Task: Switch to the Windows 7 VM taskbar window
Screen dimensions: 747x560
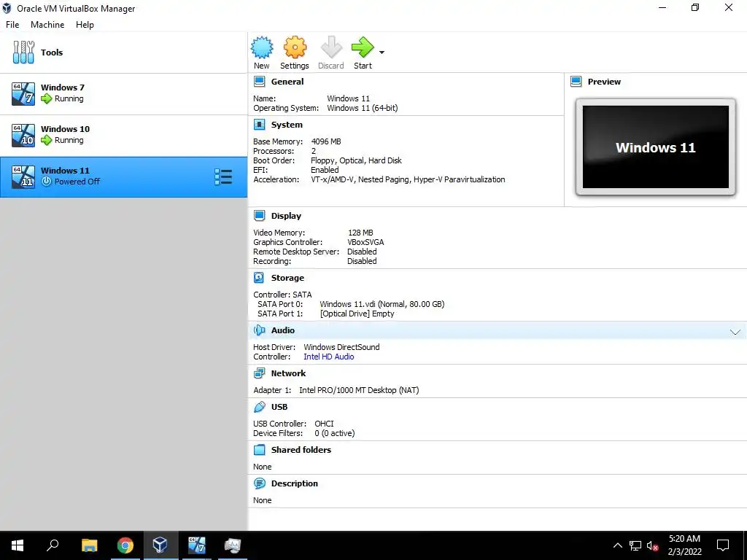Action: point(196,545)
